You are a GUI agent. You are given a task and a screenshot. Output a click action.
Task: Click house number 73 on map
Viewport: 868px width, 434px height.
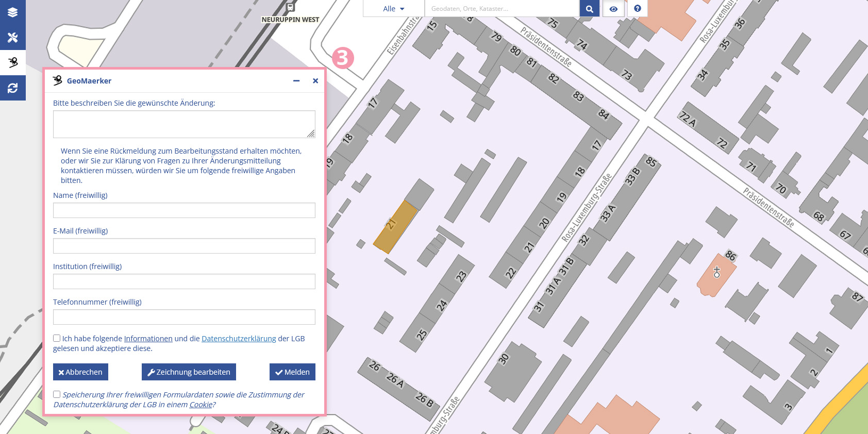coord(627,75)
